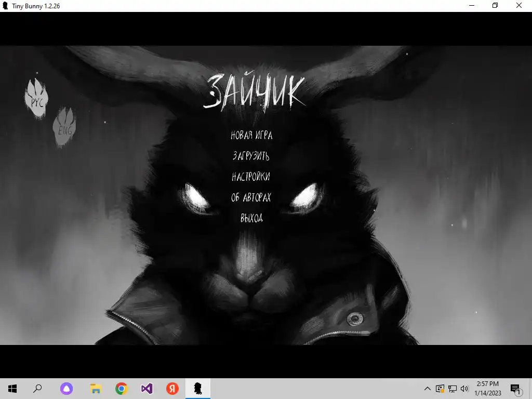The width and height of the screenshot is (532, 399).
Task: Restore down the Tiny Bunny window
Action: [x=495, y=6]
